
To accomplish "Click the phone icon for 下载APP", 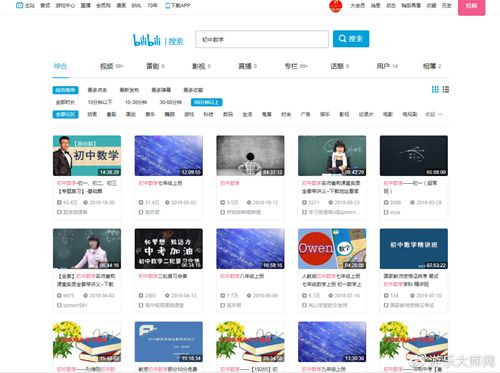I will click(168, 6).
